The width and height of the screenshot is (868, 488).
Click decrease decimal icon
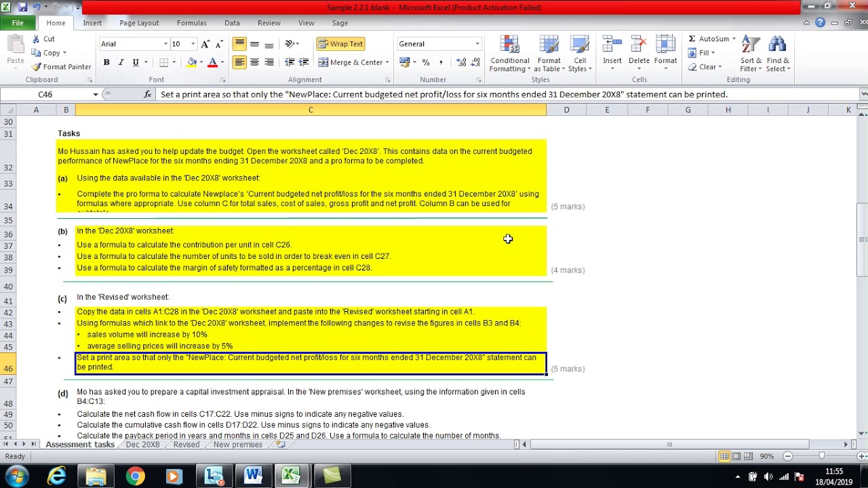(475, 62)
